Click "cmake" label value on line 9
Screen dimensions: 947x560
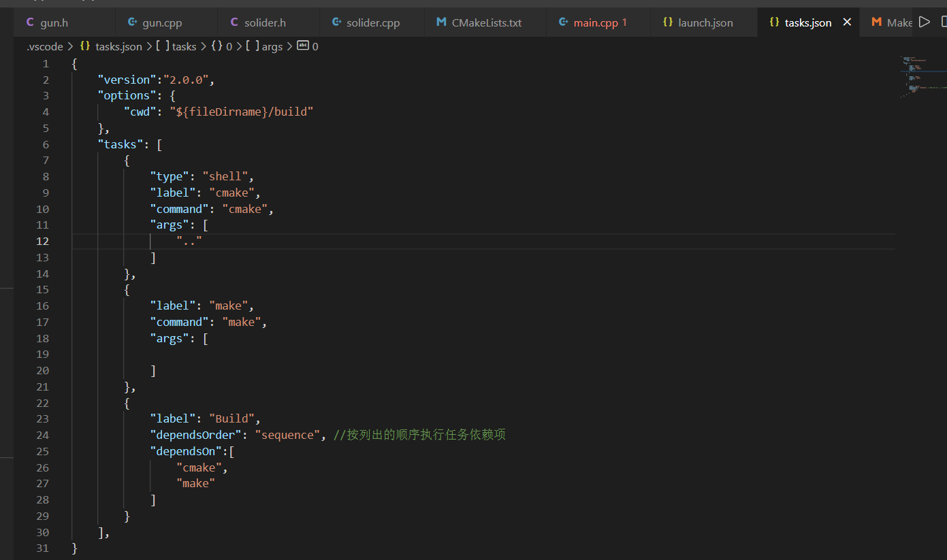[x=231, y=193]
